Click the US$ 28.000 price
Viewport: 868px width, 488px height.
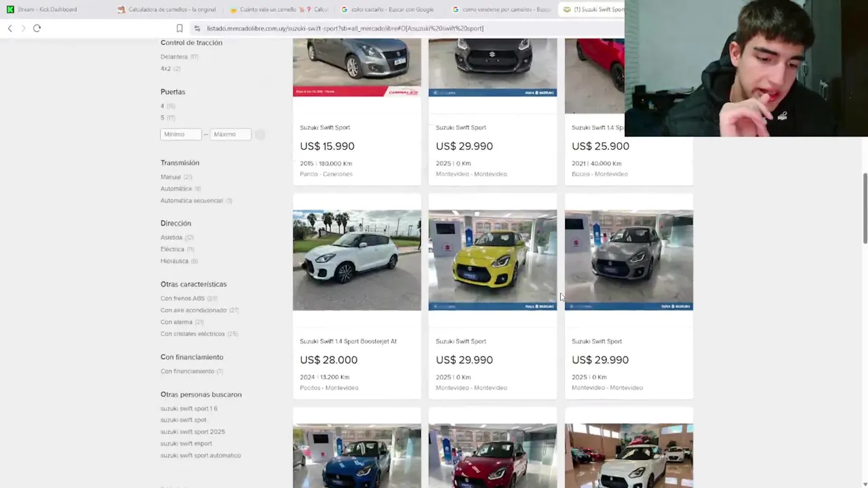coord(329,360)
